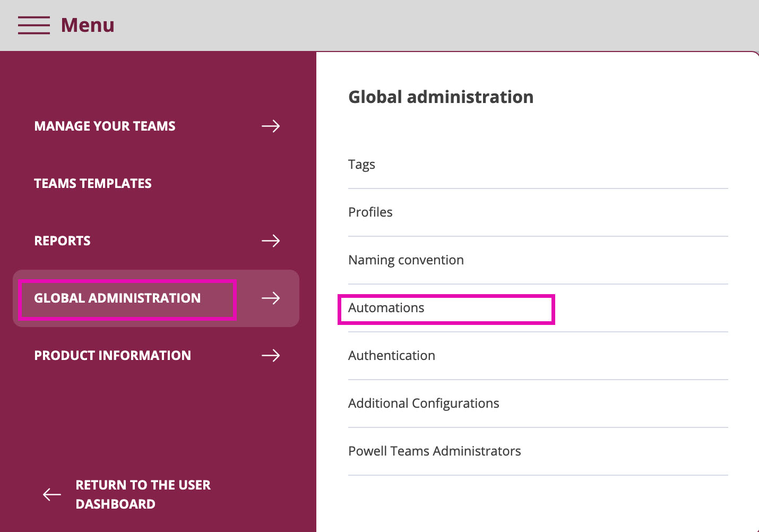
Task: Open the Profiles page
Action: point(538,212)
